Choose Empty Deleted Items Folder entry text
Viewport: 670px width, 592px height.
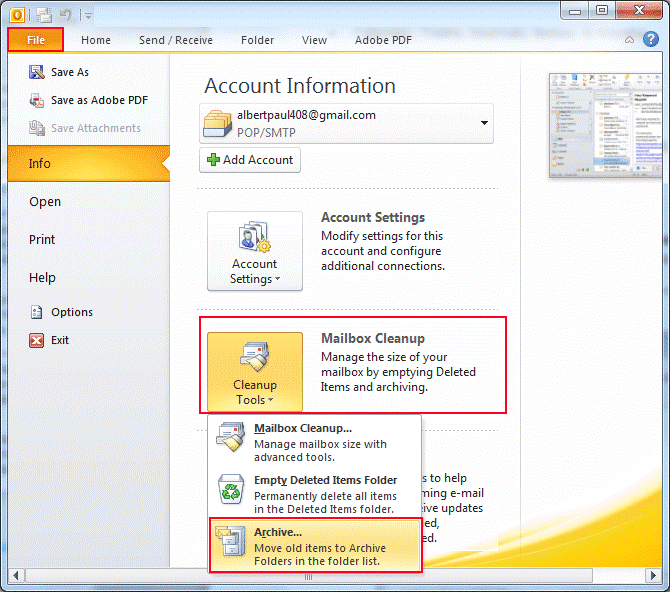pos(326,480)
